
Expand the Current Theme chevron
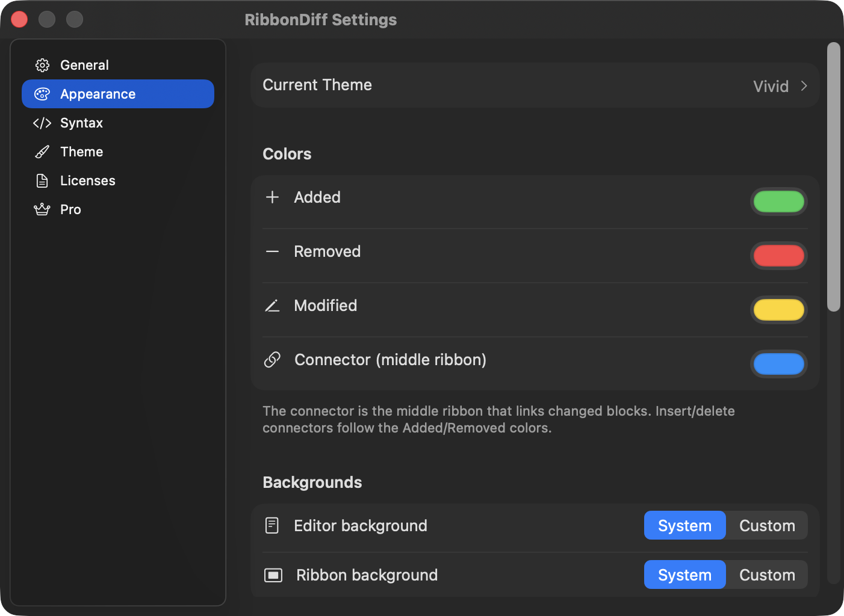click(804, 86)
